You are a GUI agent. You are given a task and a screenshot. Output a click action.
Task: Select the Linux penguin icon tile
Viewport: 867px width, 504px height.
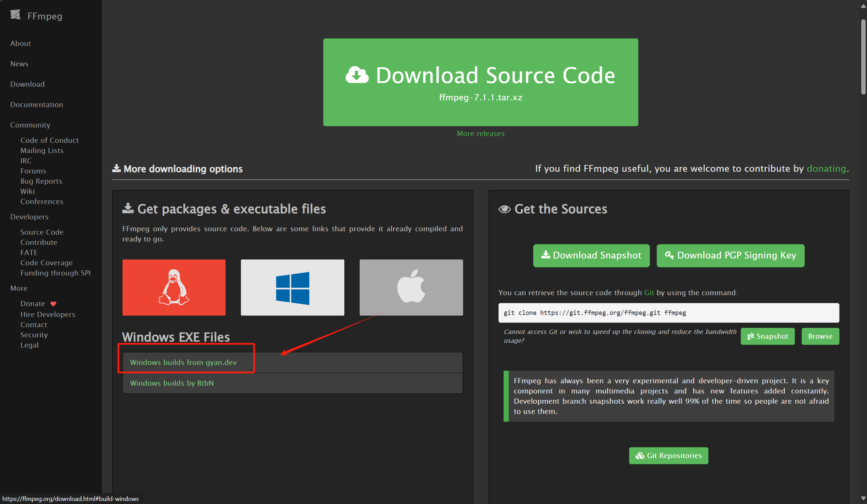[174, 287]
